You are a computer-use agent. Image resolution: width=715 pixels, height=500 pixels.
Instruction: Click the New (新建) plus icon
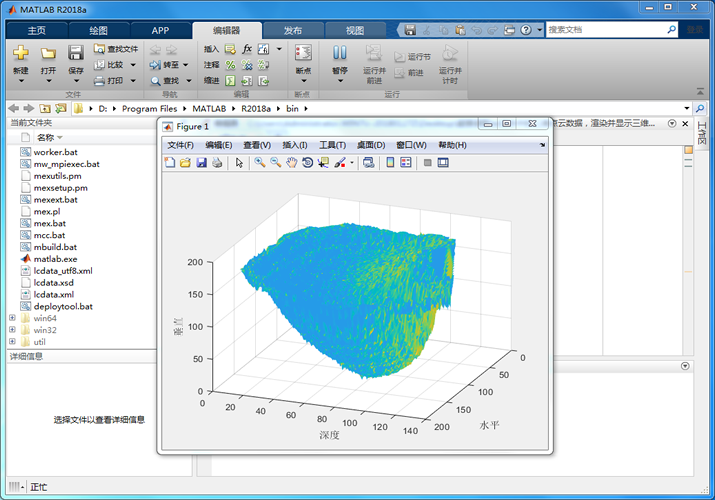point(21,53)
